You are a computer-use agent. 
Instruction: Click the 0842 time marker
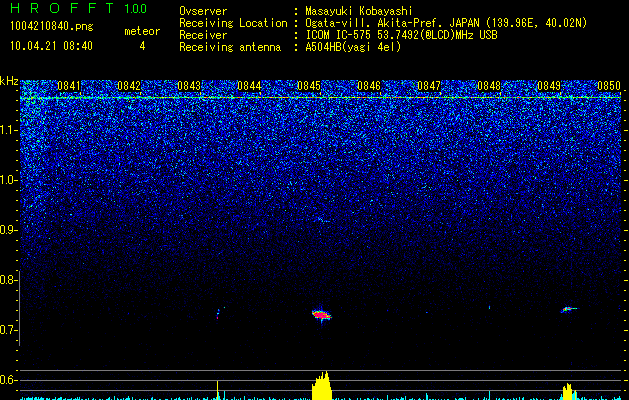click(129, 86)
